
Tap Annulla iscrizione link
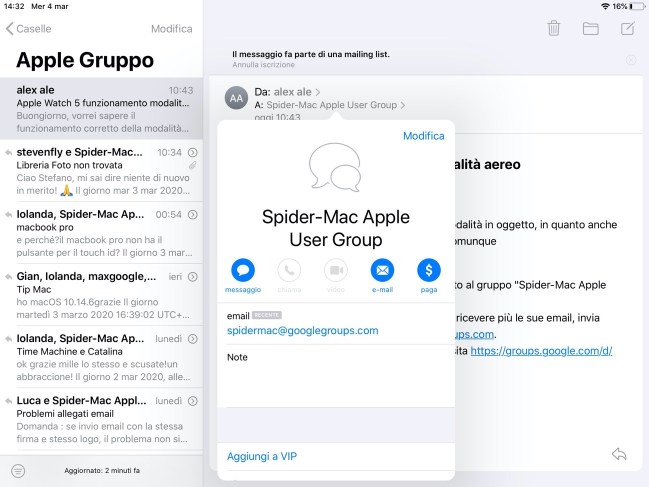pyautogui.click(x=263, y=65)
